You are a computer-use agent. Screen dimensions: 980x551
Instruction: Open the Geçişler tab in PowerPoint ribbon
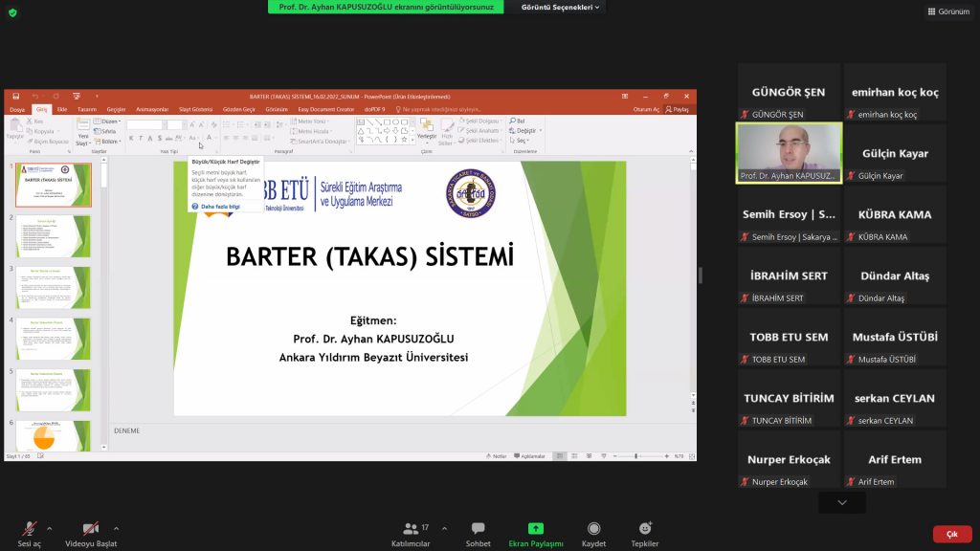tap(116, 110)
